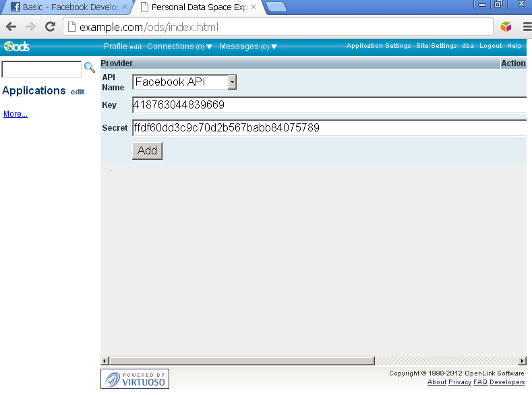
Task: Expand the Connections dropdown arrow
Action: (x=209, y=47)
